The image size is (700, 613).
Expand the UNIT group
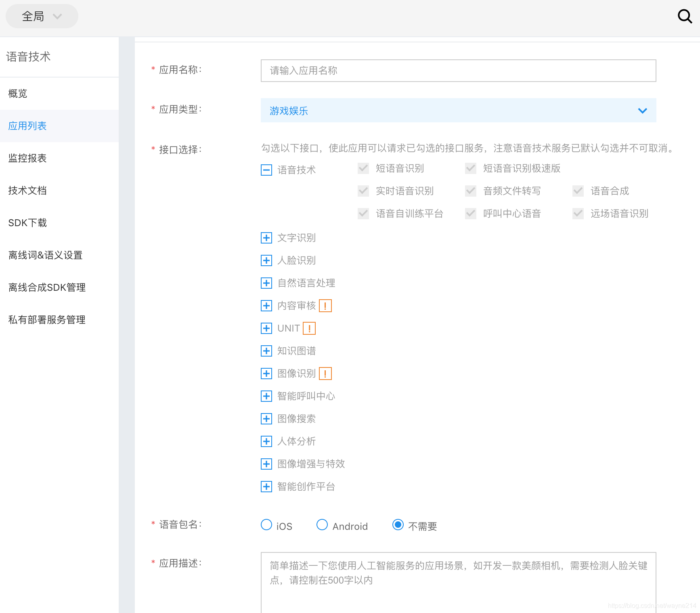coord(266,328)
